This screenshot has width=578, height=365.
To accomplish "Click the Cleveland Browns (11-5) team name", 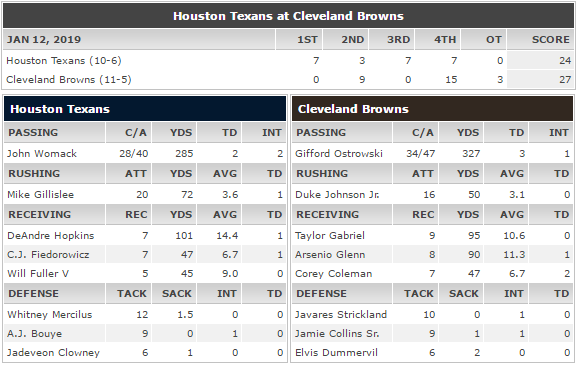I will coord(69,80).
